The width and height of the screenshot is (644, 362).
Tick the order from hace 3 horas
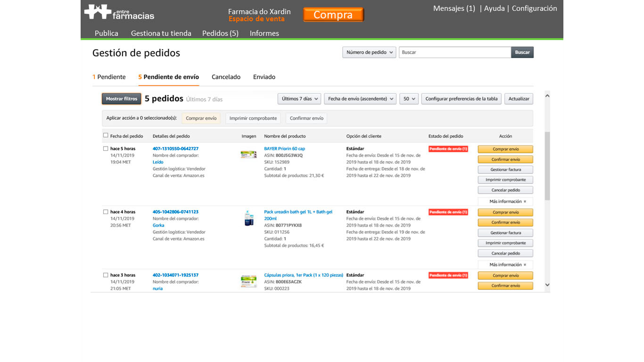pyautogui.click(x=106, y=275)
